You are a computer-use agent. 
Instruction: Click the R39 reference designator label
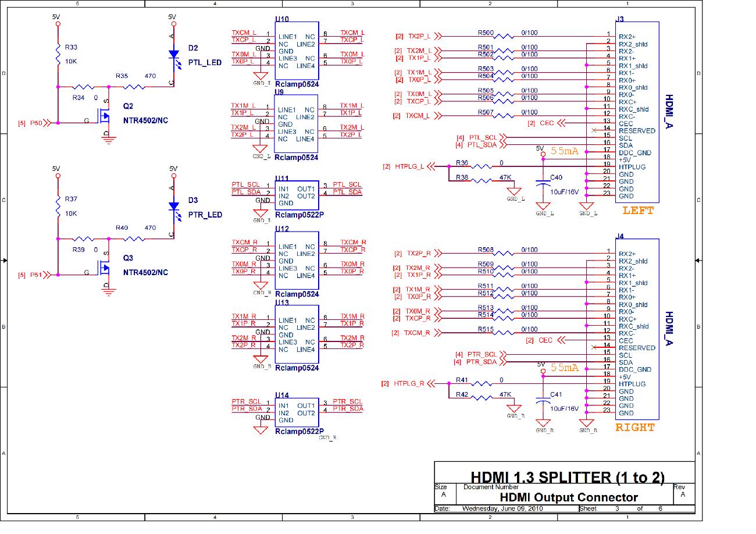[78, 250]
